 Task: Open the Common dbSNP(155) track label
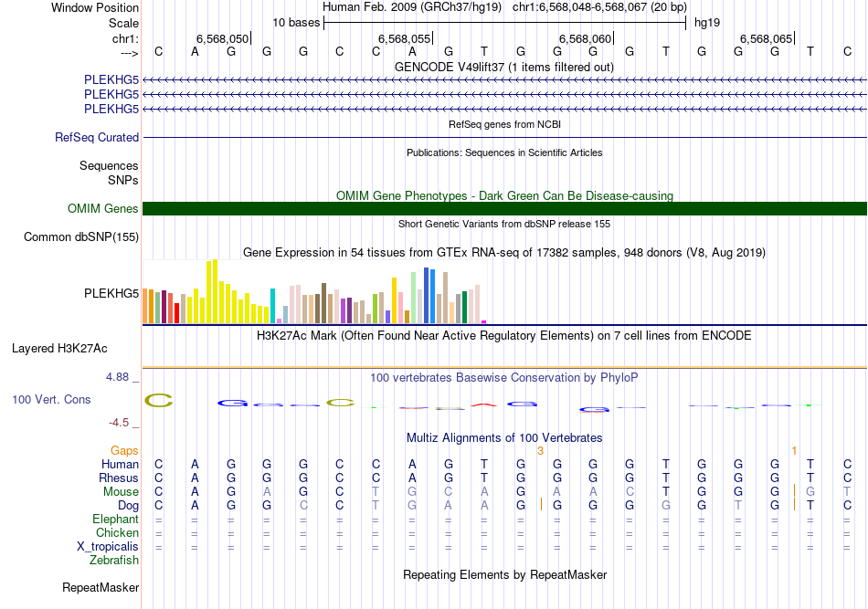pos(81,237)
